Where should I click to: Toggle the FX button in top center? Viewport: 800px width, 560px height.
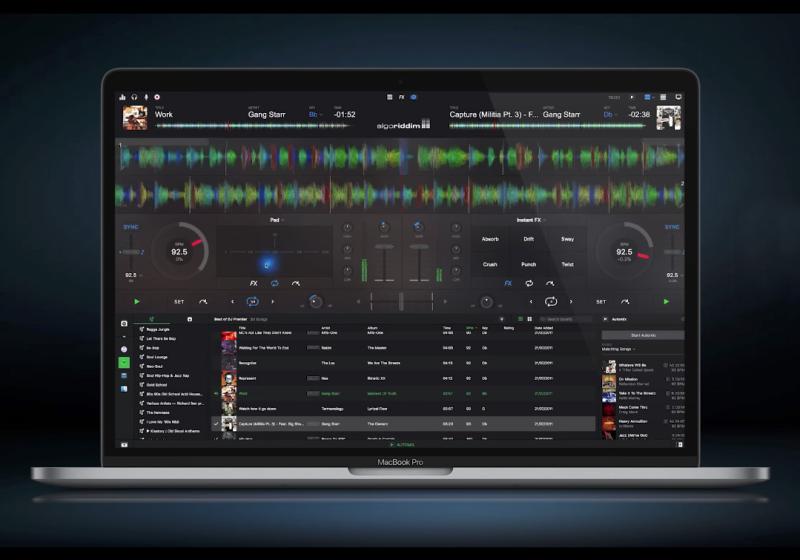tap(401, 97)
